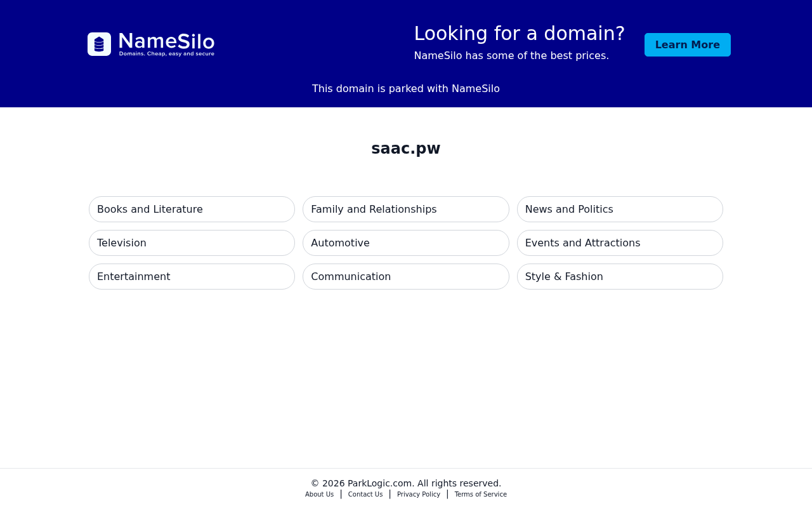Choose the Communication category
The image size is (812, 508).
pyautogui.click(x=406, y=277)
